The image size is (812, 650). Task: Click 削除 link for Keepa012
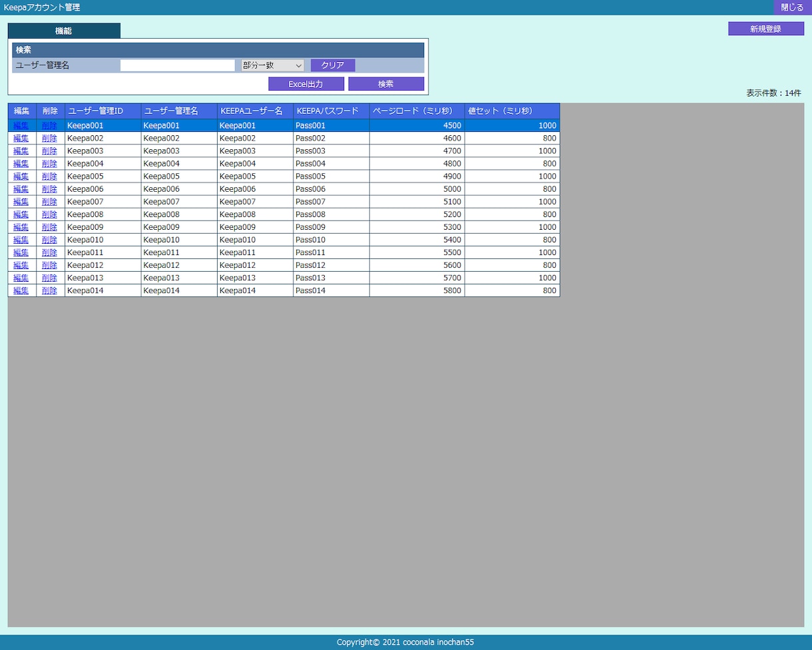[x=50, y=264]
